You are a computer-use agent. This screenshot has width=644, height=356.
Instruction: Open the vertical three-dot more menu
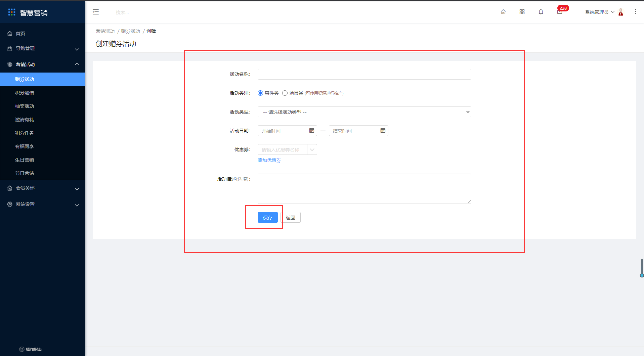coord(636,12)
